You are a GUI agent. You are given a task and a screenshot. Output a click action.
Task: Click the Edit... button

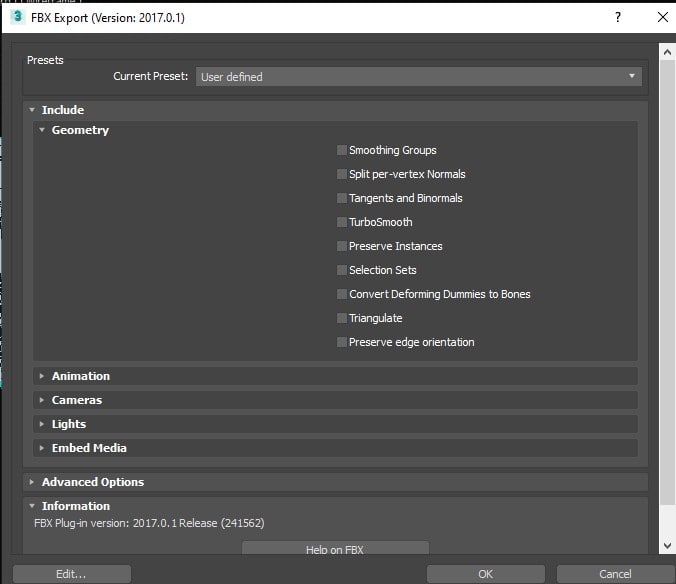(x=72, y=574)
